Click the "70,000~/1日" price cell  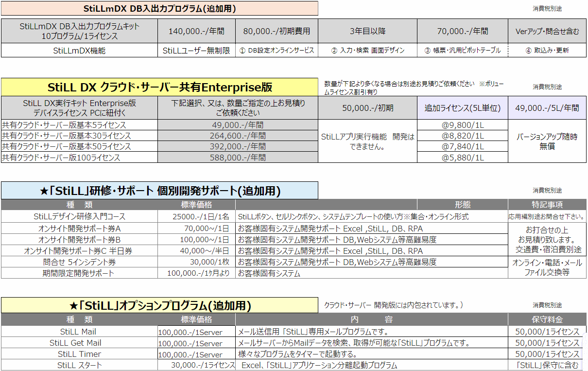point(196,229)
